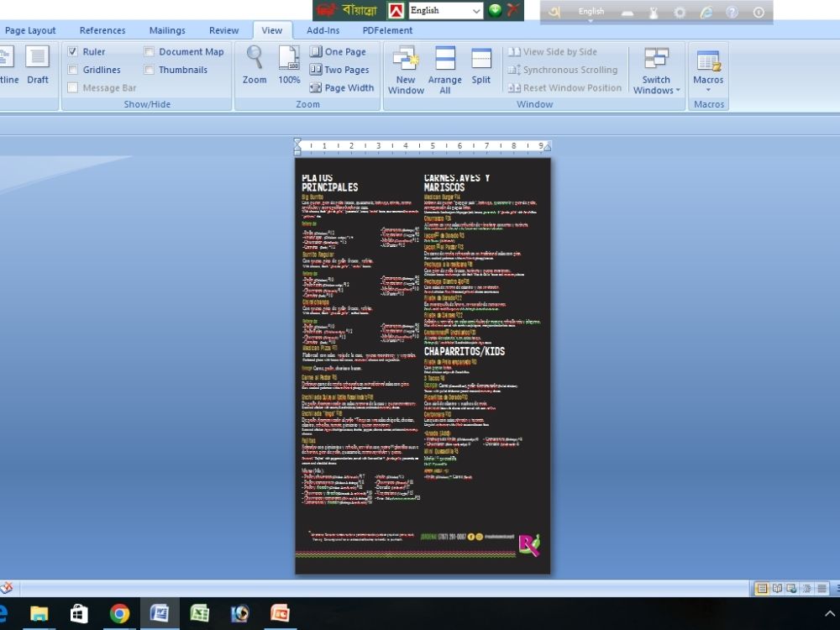Open the Page Layout tab
This screenshot has height=630, width=840.
(30, 30)
